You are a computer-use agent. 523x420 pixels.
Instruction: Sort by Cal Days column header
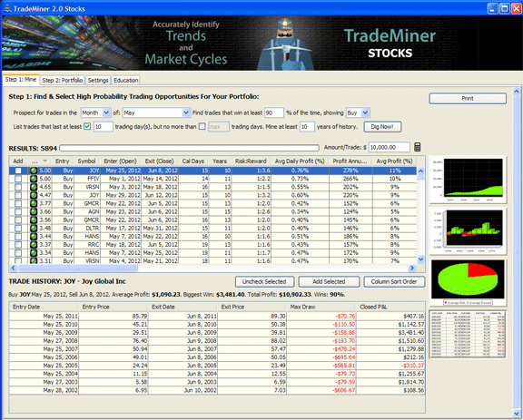click(193, 161)
